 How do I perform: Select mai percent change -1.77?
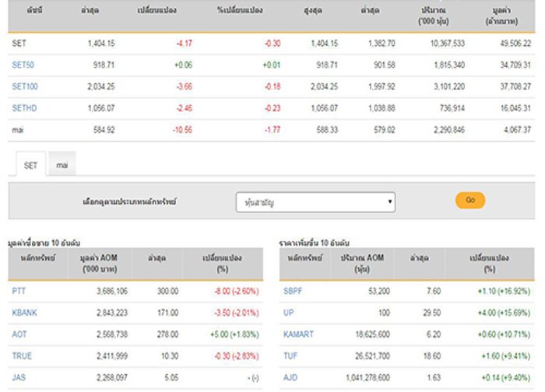[x=272, y=130]
